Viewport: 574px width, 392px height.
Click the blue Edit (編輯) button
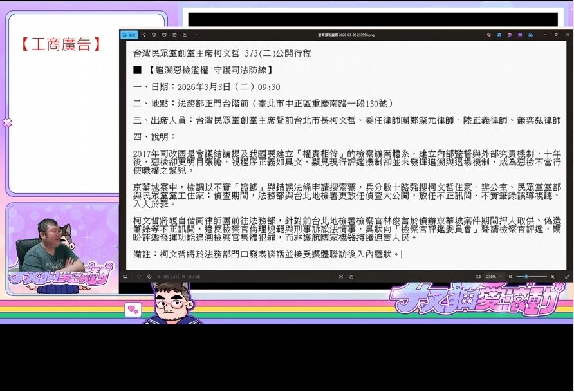coord(130,35)
